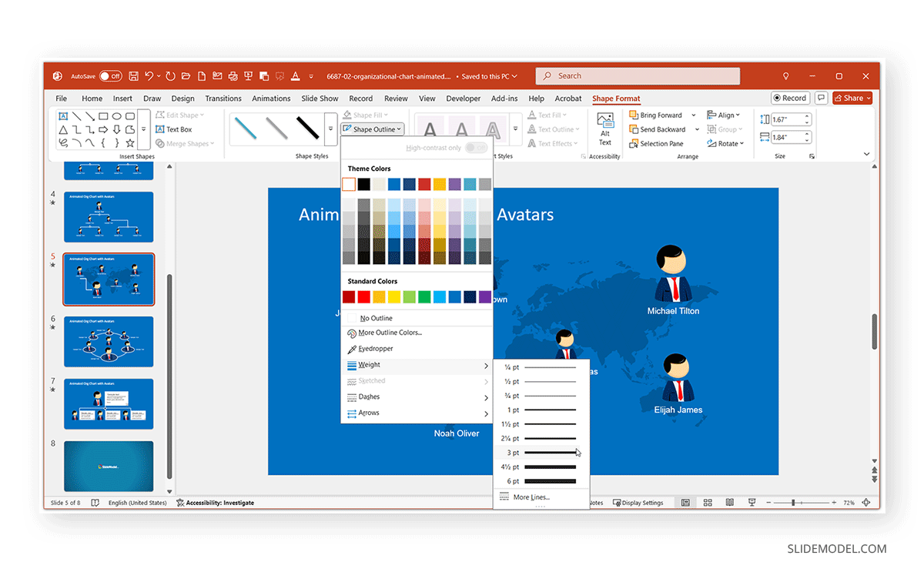Select the Star shape in Insert Shapes gallery
This screenshot has width=924, height=572.
[x=129, y=142]
